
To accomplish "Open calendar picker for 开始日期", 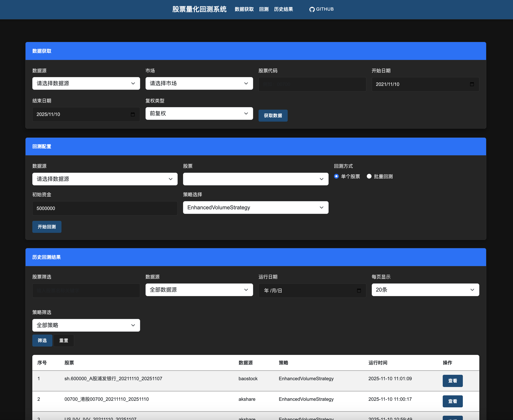I will 472,84.
